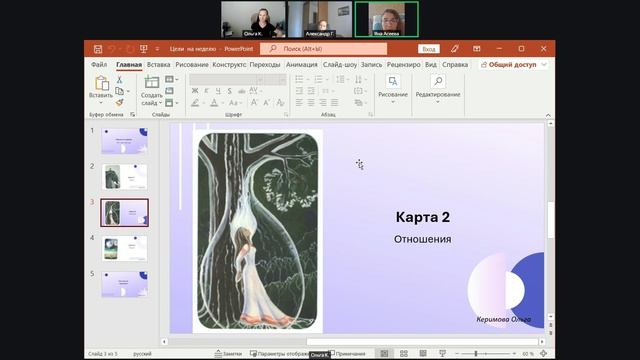Viewport: 640px width, 360px height.
Task: Toggle Underline (Ч) formatting
Action: point(218,91)
